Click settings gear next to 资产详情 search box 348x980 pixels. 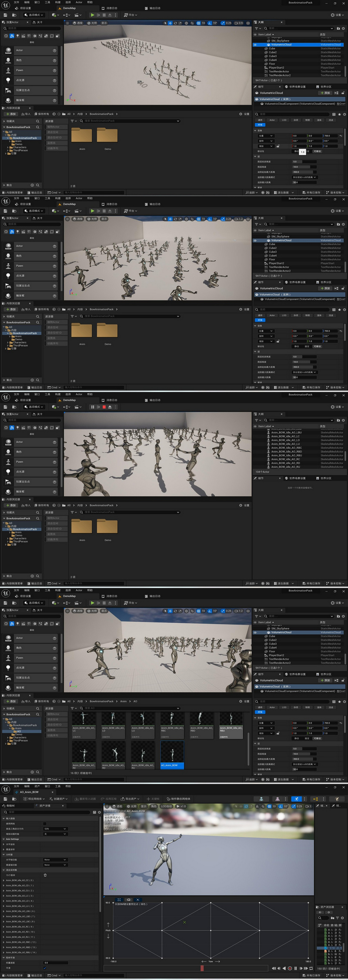[99, 812]
